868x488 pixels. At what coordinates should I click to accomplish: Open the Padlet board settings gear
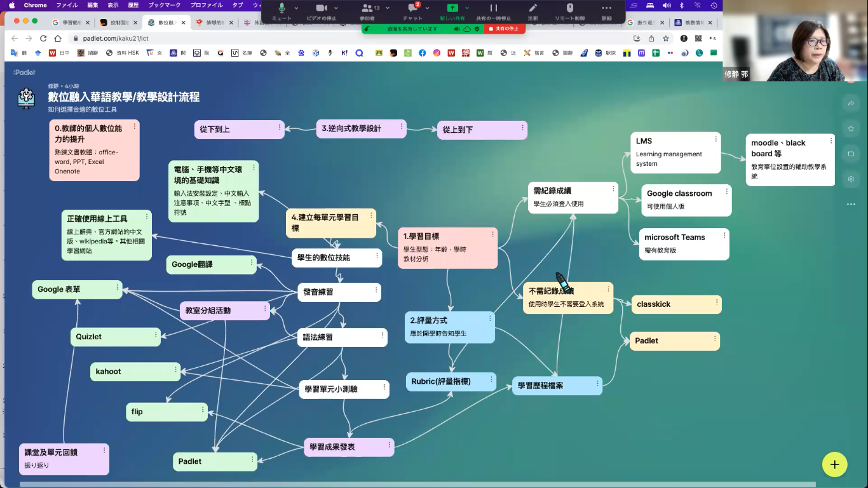[851, 179]
